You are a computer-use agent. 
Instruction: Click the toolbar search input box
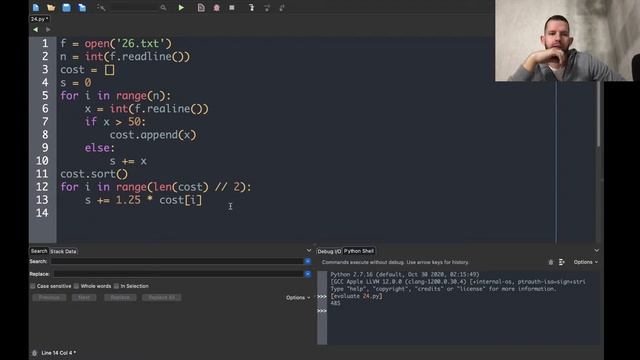click(x=135, y=7)
